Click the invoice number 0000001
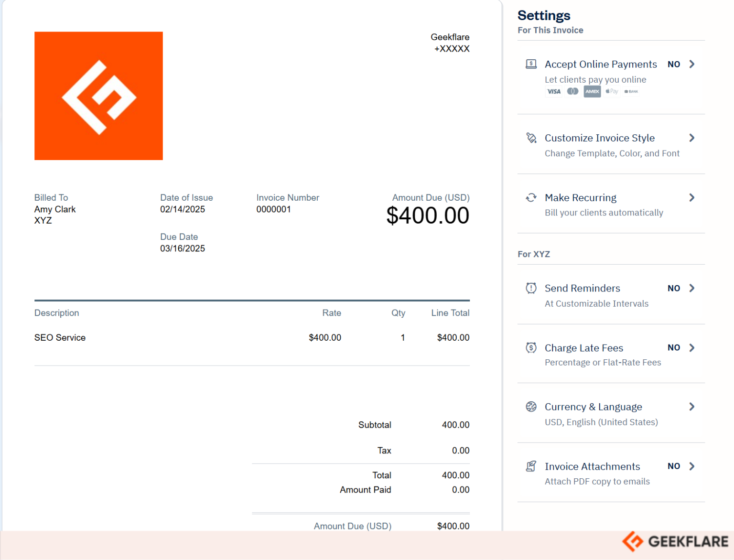734x560 pixels. [x=273, y=209]
